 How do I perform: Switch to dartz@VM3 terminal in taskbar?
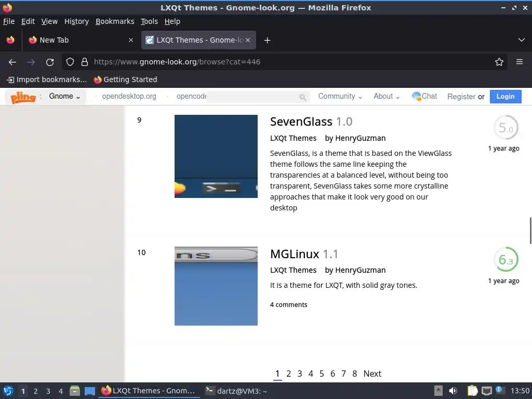click(236, 391)
